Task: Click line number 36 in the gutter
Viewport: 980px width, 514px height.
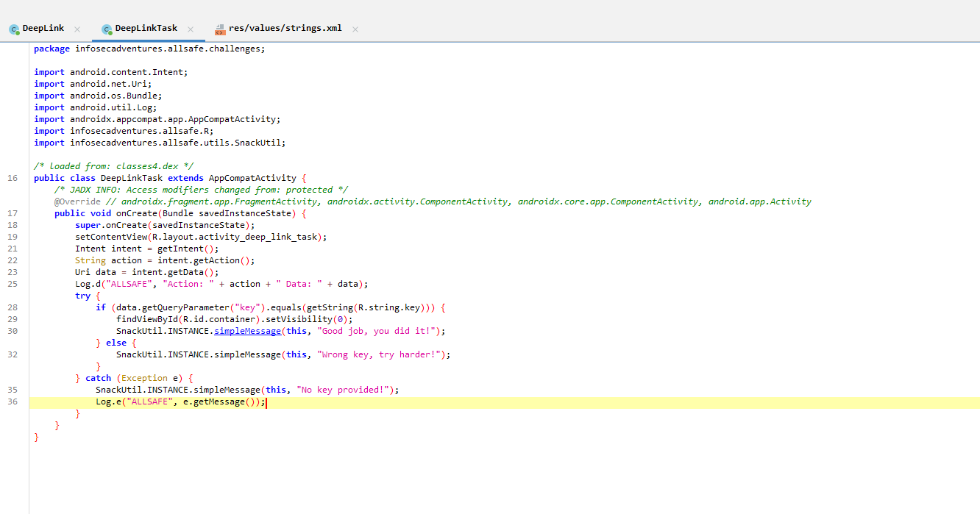Action: click(13, 401)
